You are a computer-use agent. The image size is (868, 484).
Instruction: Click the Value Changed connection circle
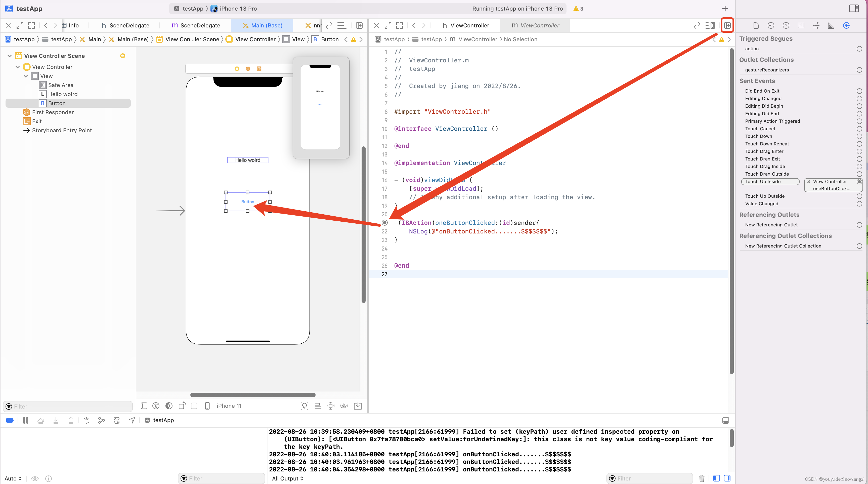coord(859,204)
